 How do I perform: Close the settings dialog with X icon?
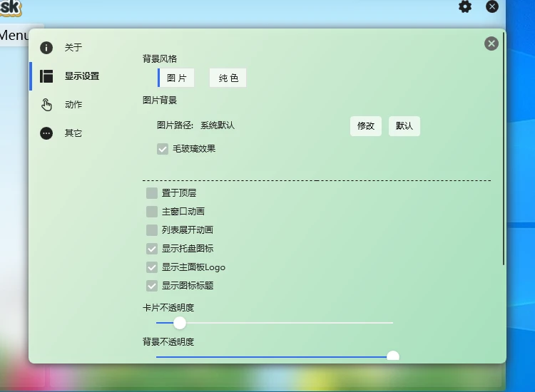(491, 43)
